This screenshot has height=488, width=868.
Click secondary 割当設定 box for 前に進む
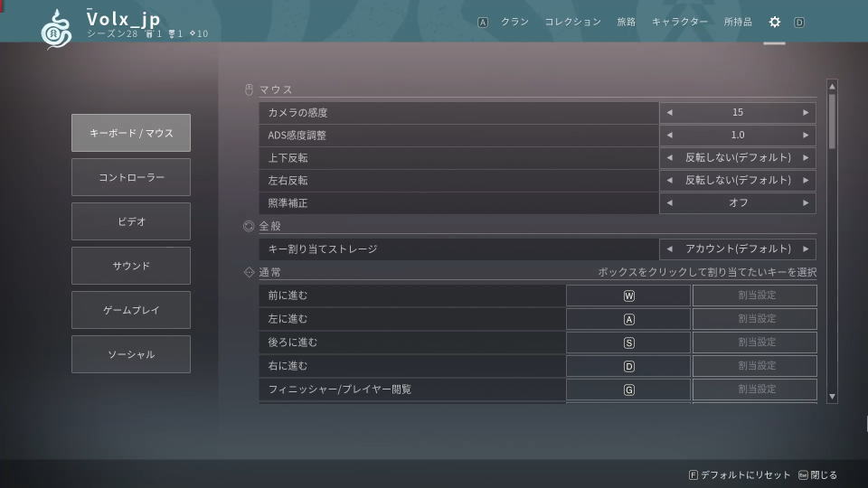pyautogui.click(x=754, y=296)
